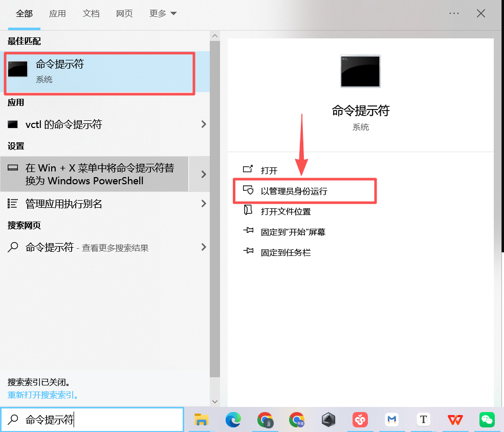Screen dimensions: 504x432
Task: Click the 重新打开搜索索引 link
Action: (43, 395)
